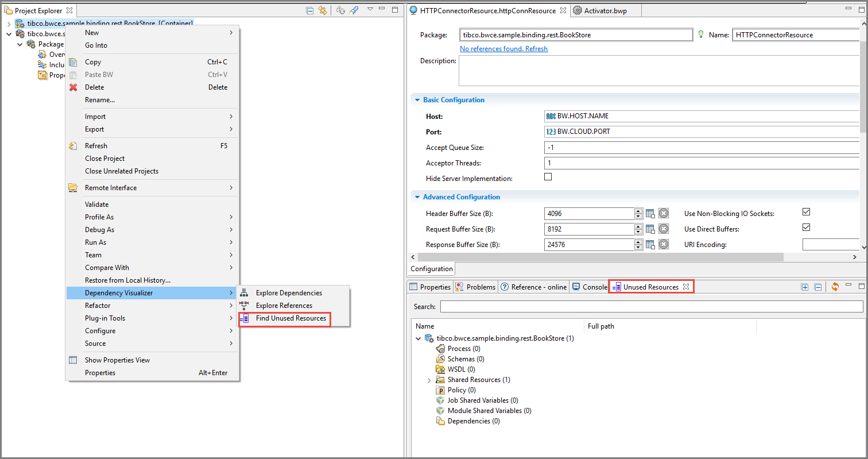Close the Unused Resources view tab
Image resolution: width=868 pixels, height=459 pixels.
tap(685, 287)
